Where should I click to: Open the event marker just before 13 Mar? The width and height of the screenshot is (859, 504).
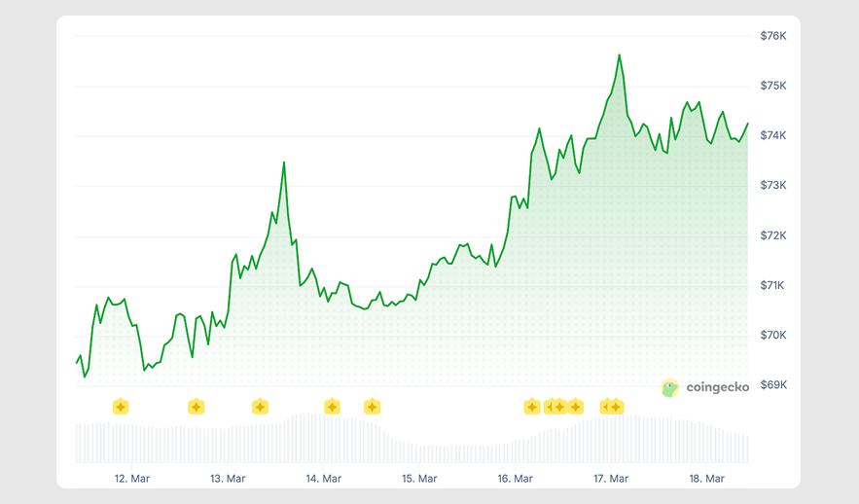196,407
